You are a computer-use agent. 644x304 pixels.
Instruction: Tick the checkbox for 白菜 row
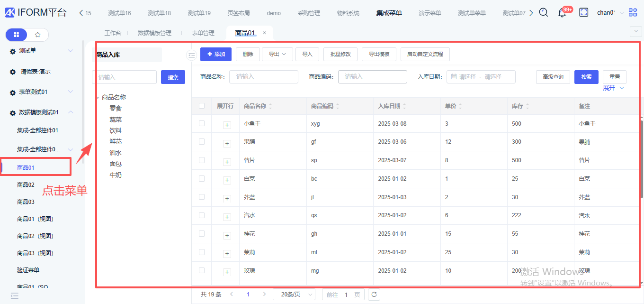click(202, 179)
